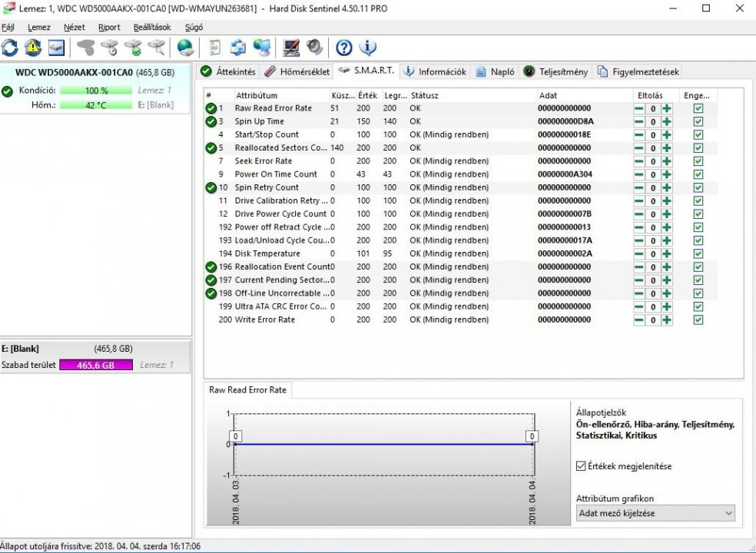Switch to the Teljesítmény tab
Viewport: 756px width, 553px height.
tap(556, 71)
